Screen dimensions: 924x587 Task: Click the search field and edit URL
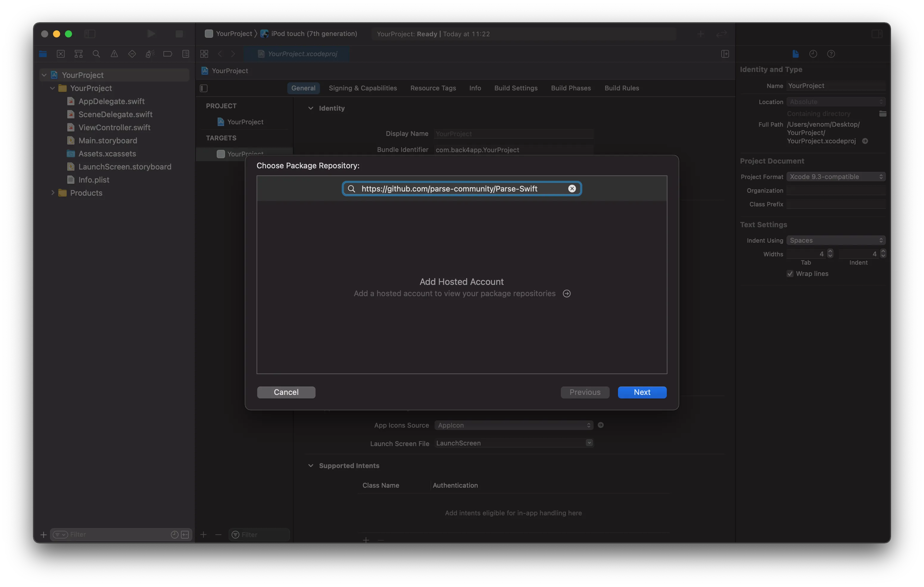pos(462,188)
